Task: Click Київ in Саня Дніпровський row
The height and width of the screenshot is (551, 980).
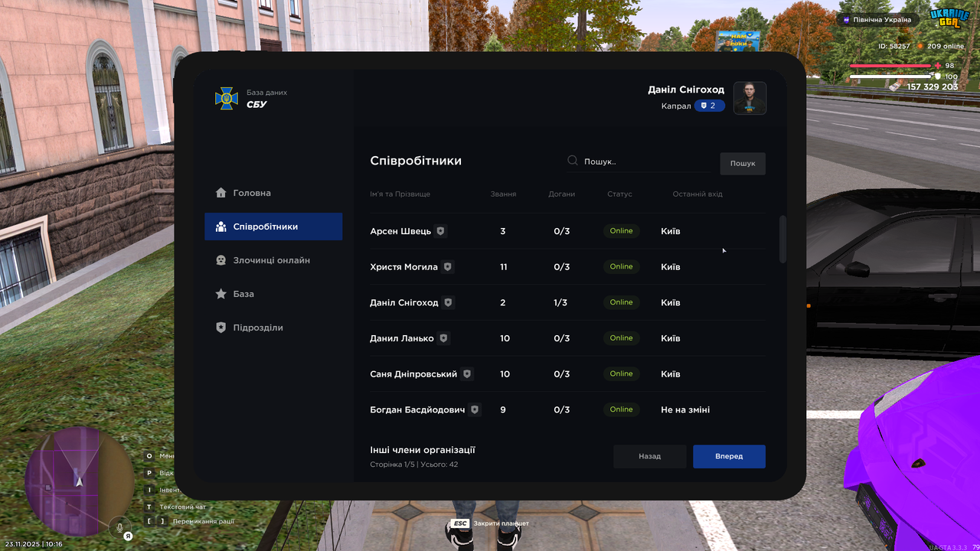Action: (x=671, y=374)
